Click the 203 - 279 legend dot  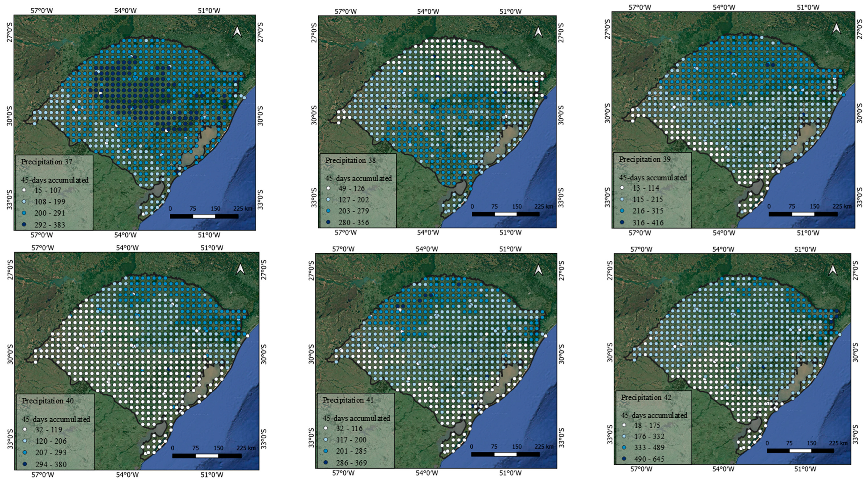click(328, 211)
